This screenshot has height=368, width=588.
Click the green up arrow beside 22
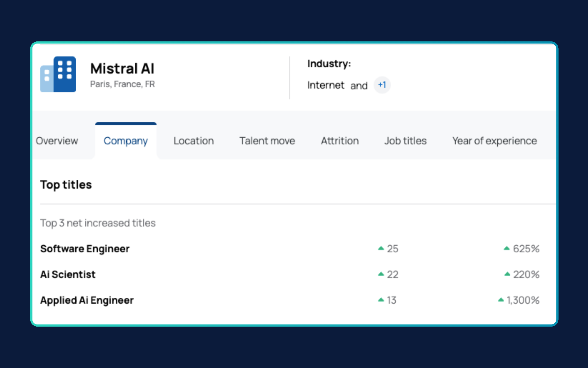click(x=381, y=274)
